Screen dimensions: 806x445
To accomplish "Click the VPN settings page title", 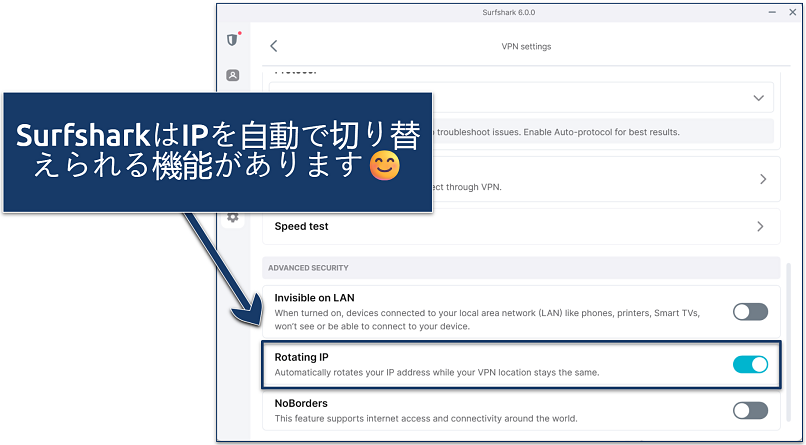I will [526, 46].
